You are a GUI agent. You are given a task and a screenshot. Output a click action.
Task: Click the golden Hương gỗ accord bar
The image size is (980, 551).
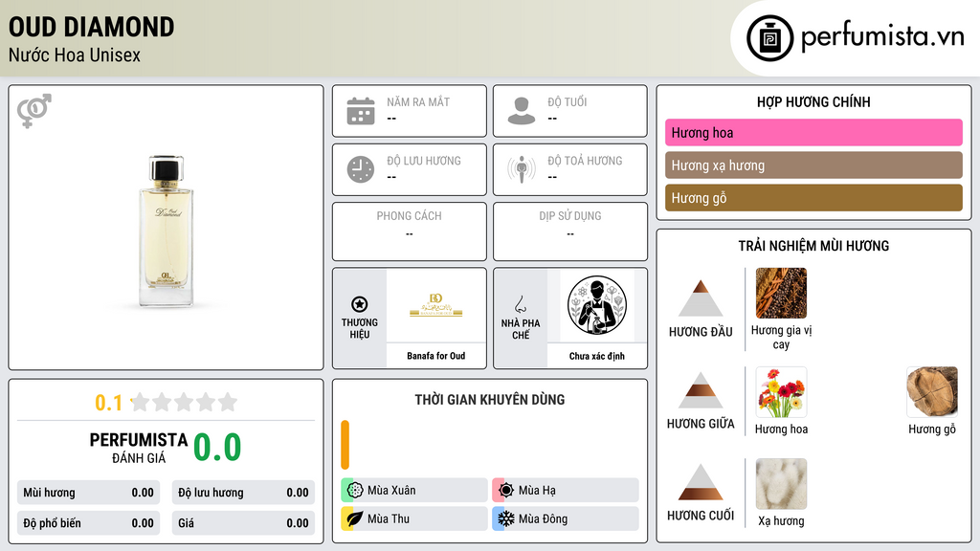[x=813, y=198]
